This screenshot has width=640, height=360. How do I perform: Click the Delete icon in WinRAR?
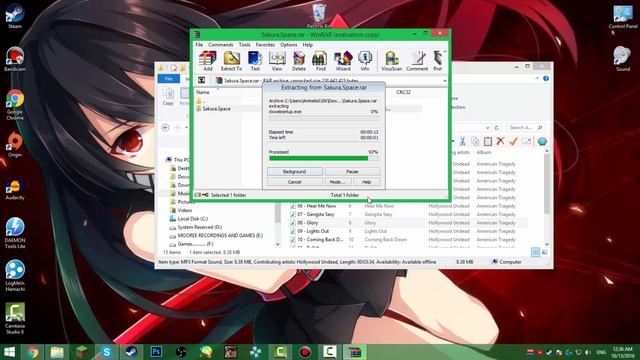pyautogui.click(x=299, y=61)
